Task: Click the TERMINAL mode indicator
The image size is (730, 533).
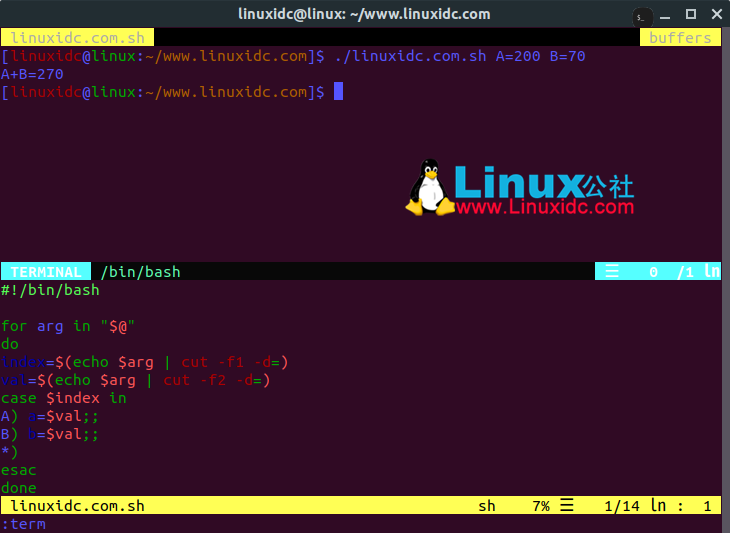Action: point(46,272)
